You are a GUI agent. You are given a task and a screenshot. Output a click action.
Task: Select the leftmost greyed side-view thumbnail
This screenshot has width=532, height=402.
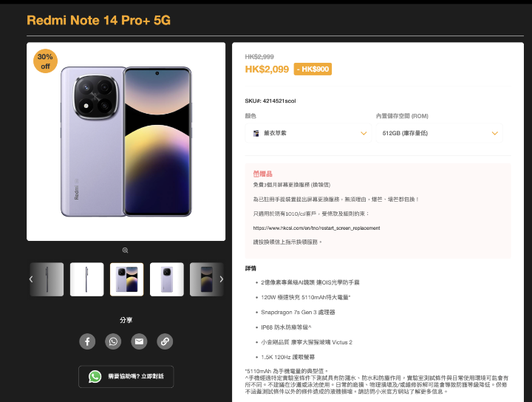(x=47, y=279)
